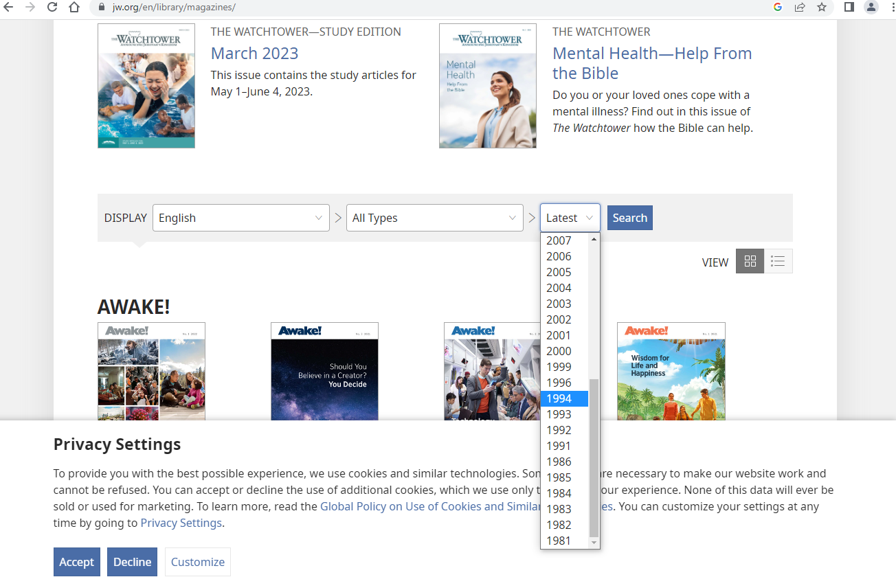Click the browser forward arrow
The height and width of the screenshot is (588, 896).
pos(30,8)
